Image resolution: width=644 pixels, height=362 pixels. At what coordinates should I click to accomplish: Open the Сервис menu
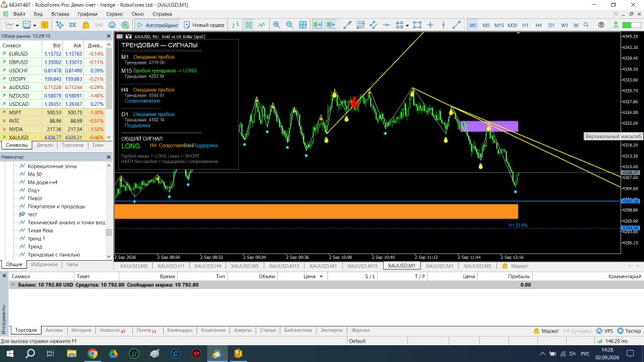point(114,14)
